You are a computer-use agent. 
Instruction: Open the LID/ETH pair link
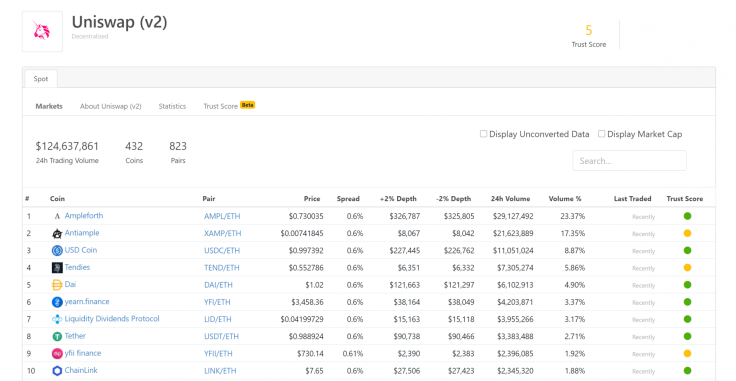point(218,320)
